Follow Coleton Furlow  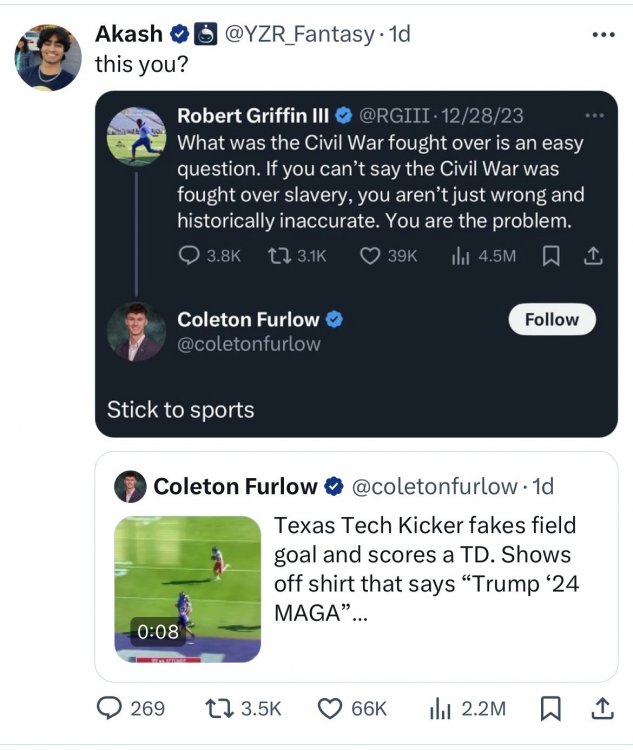pyautogui.click(x=551, y=319)
